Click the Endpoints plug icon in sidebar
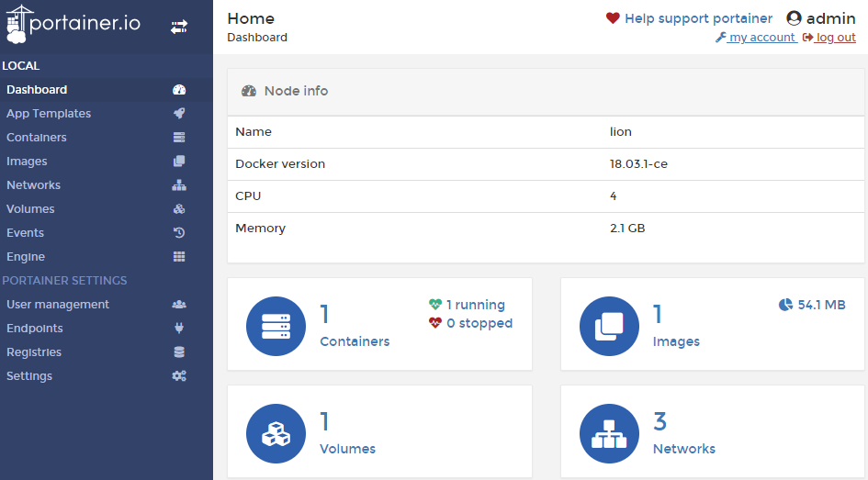This screenshot has width=868, height=480. (x=179, y=329)
